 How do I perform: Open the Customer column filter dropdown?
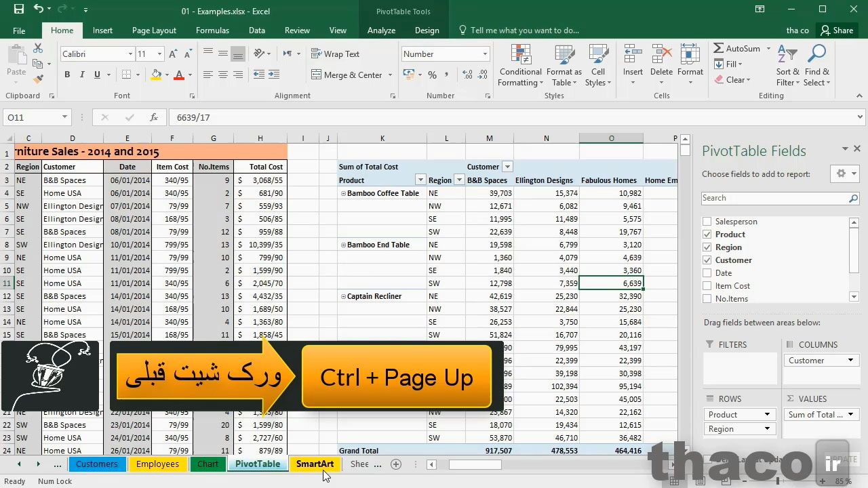coord(507,167)
